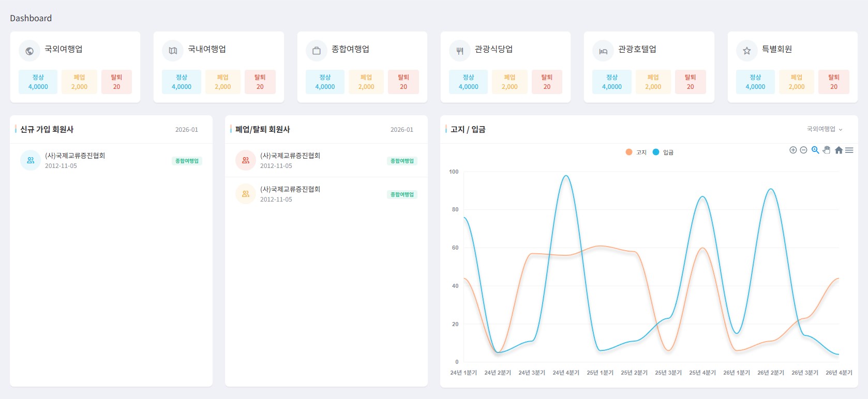Click the 탈퇴 20 box under 관광호텔업
Image resolution: width=868 pixels, height=399 pixels.
[x=690, y=82]
